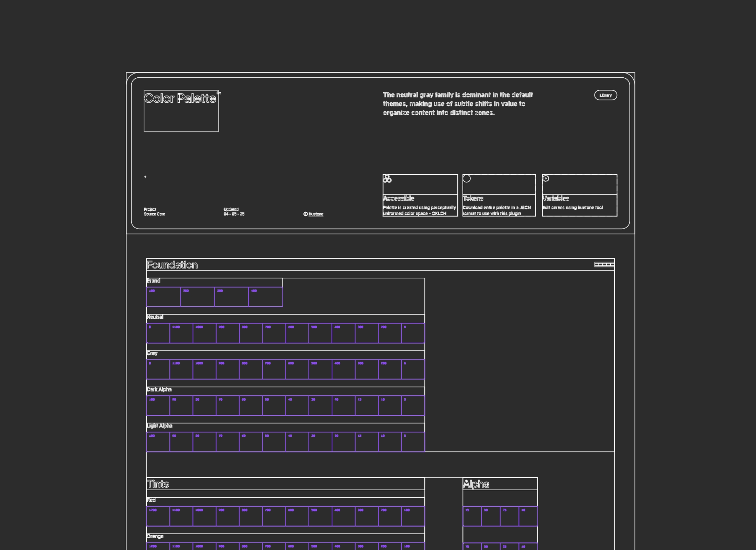
Task: Select the Light Alpha row label
Action: pos(159,426)
